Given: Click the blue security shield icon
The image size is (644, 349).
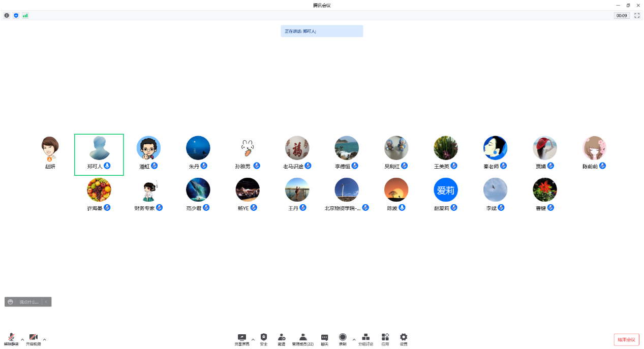Looking at the screenshot, I should [x=16, y=16].
